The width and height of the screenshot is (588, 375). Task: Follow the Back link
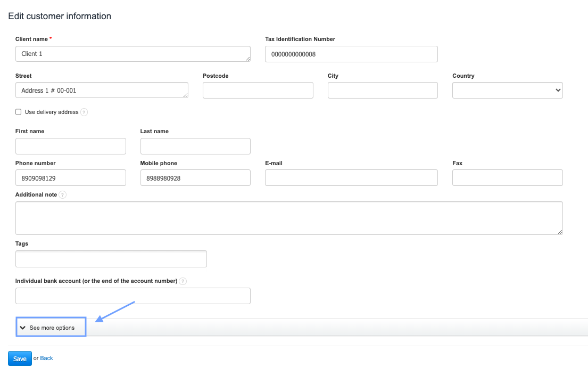pyautogui.click(x=47, y=358)
